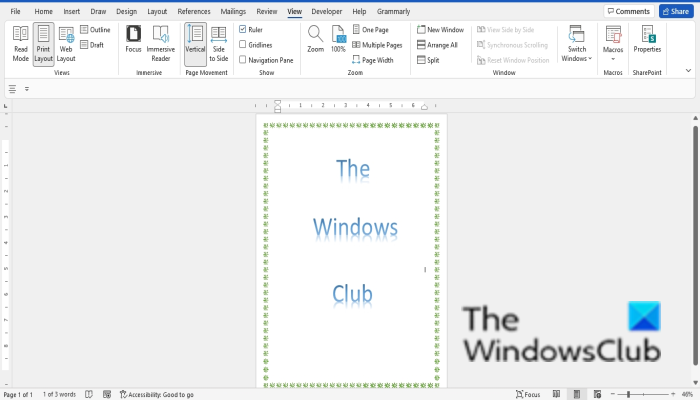Click the quick access alignment icon
The width and height of the screenshot is (700, 400).
click(12, 89)
